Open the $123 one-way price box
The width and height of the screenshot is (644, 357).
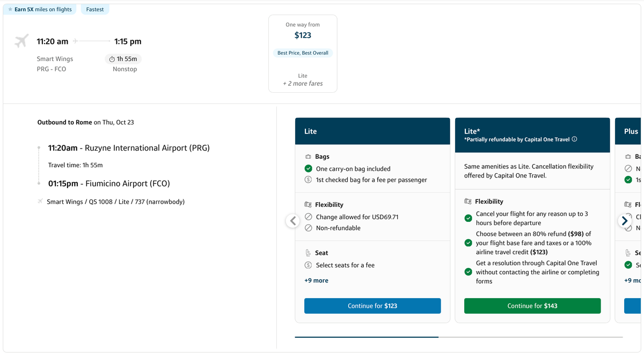pyautogui.click(x=303, y=54)
